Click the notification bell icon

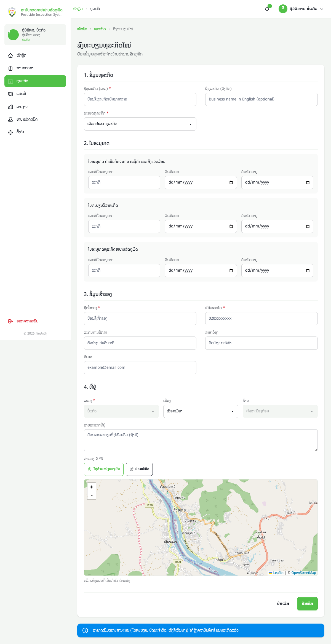point(267,9)
